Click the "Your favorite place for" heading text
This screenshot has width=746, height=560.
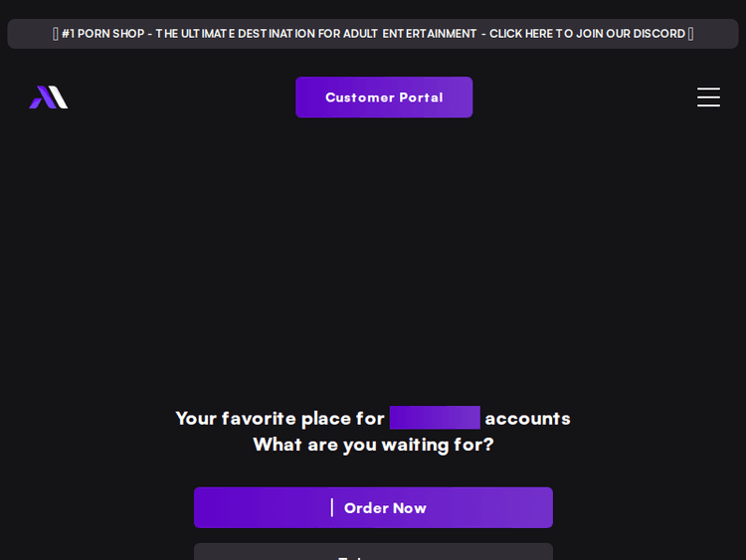[x=280, y=418]
